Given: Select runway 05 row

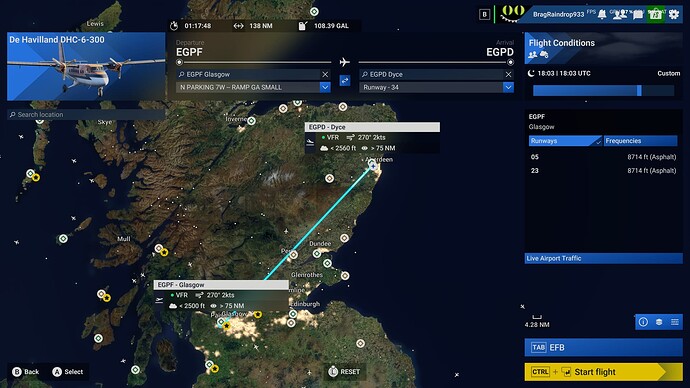Looking at the screenshot, I should coord(603,157).
